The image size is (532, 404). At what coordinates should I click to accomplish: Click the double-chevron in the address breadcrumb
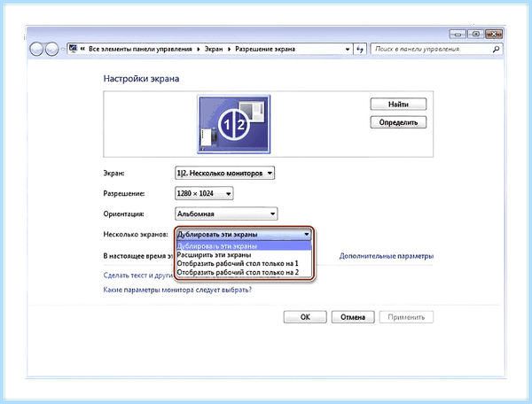82,49
